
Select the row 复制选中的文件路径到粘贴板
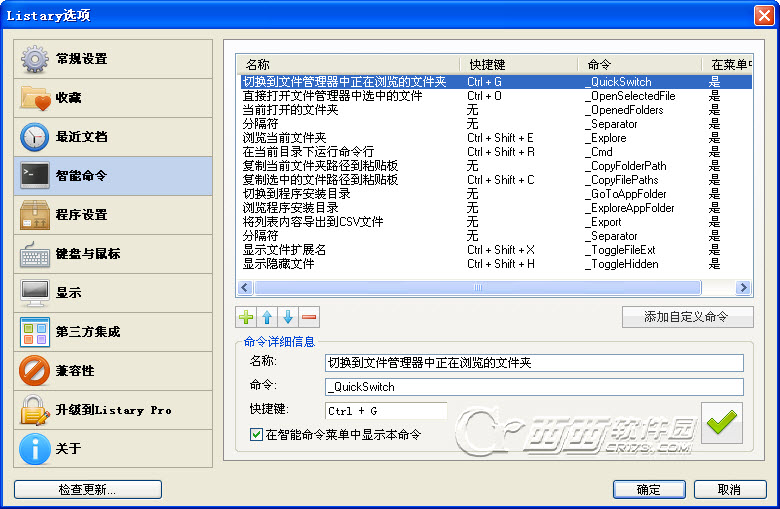(496, 180)
